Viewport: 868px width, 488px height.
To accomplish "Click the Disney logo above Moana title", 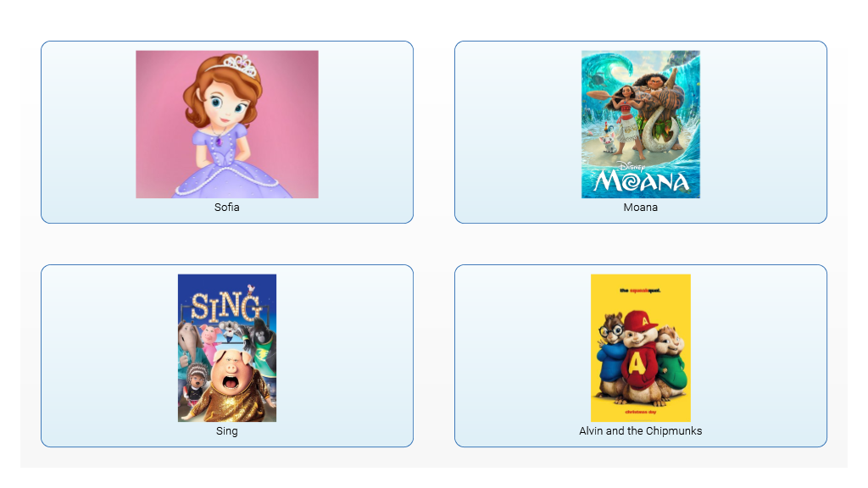I will 632,166.
